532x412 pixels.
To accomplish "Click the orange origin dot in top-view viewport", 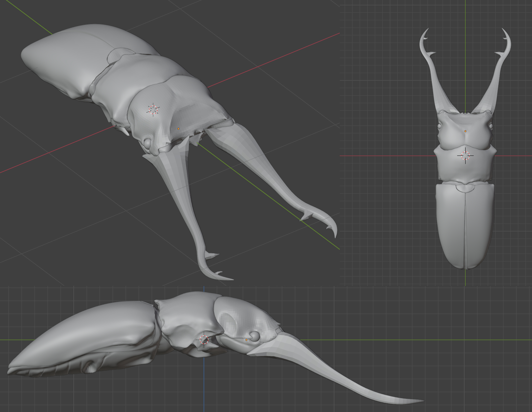I will tap(465, 131).
